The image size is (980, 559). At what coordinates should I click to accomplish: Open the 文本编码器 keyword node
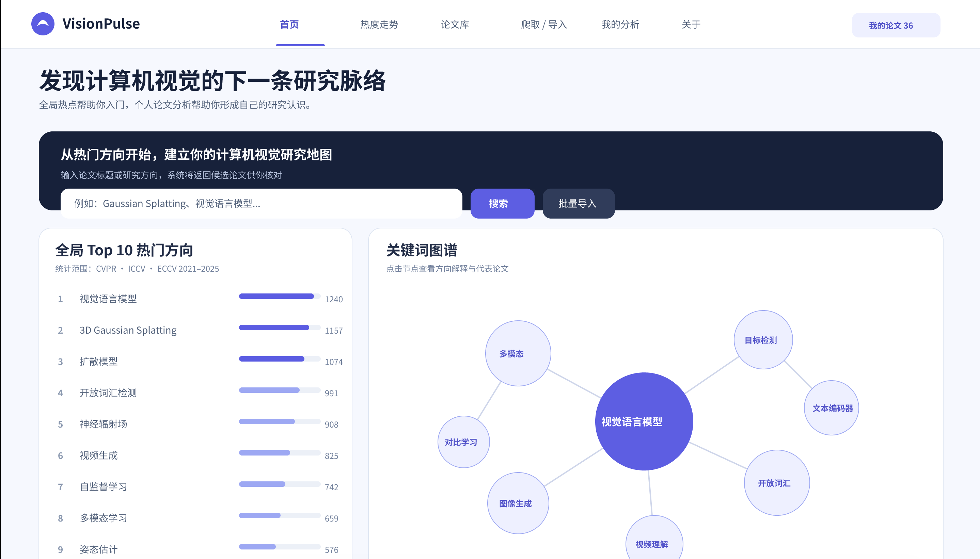(832, 408)
